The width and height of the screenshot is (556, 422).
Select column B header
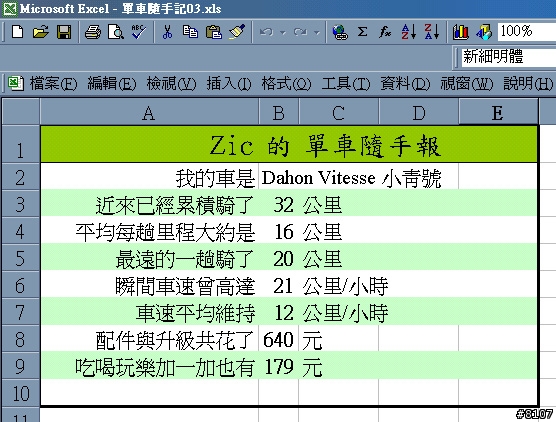pyautogui.click(x=279, y=112)
